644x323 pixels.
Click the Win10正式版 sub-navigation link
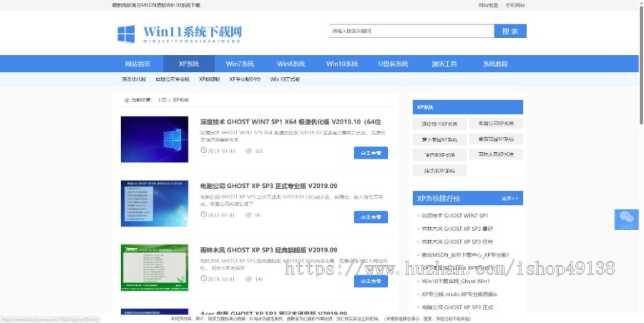pyautogui.click(x=285, y=79)
